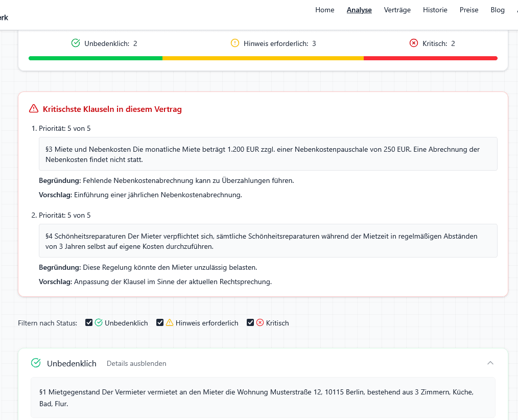Click red X icon in the Kritisch filter
Image resolution: width=518 pixels, height=420 pixels.
click(x=260, y=323)
